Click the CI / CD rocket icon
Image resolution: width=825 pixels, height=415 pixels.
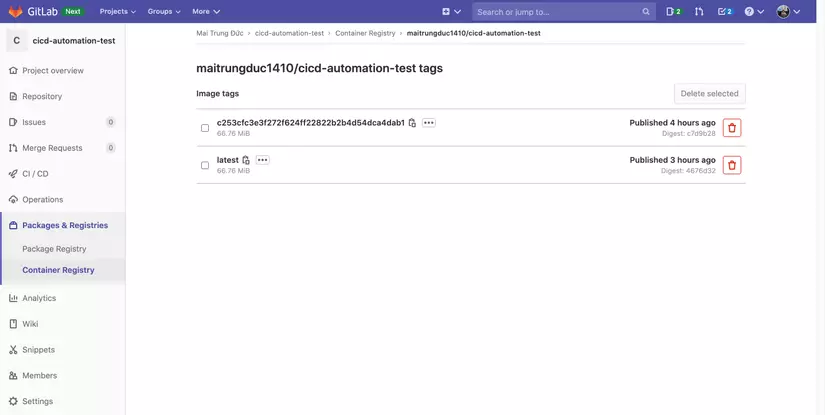(x=13, y=174)
